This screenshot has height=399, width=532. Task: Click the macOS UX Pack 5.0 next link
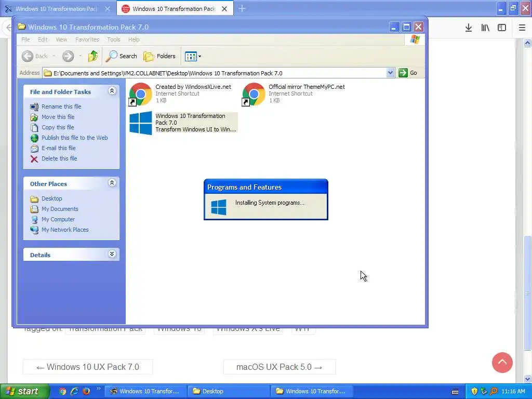pos(279,367)
